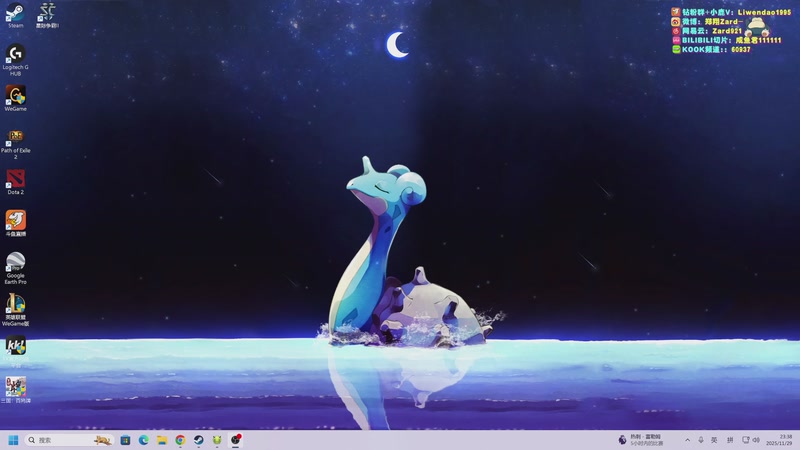Select the Google Earth Pro shortcut

pyautogui.click(x=15, y=268)
